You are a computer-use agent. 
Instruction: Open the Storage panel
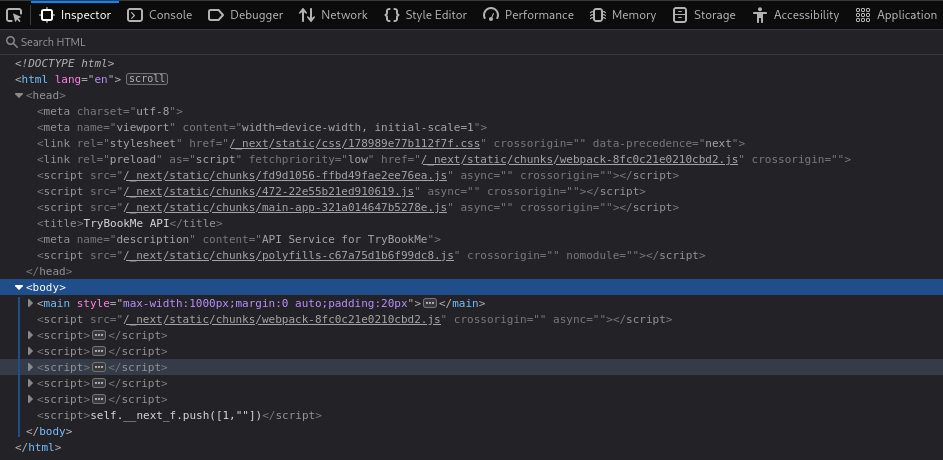pyautogui.click(x=704, y=15)
